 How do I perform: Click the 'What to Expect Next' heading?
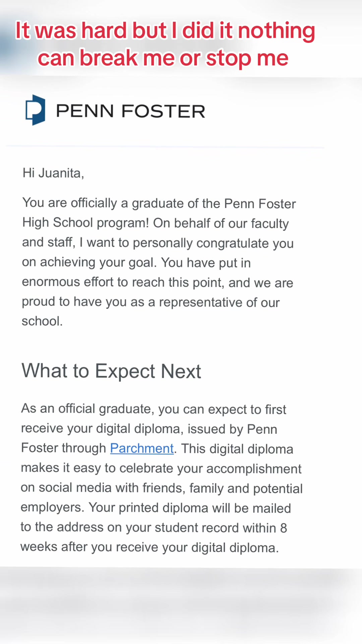point(111,371)
